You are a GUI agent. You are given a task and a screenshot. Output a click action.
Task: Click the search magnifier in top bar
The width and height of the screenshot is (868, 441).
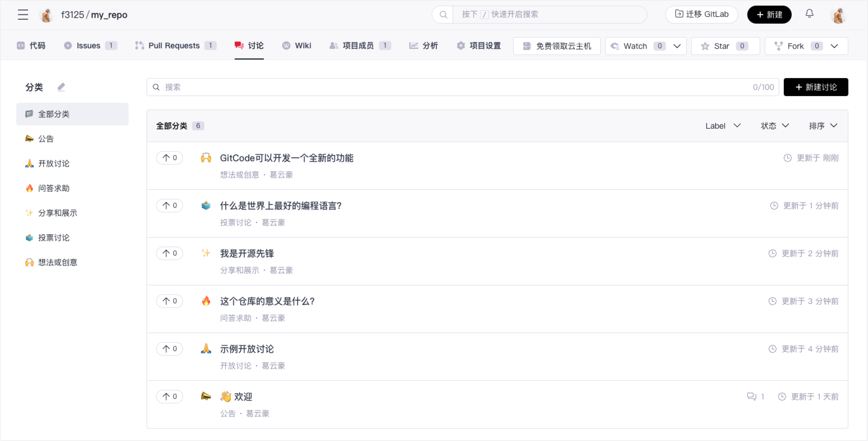(443, 15)
